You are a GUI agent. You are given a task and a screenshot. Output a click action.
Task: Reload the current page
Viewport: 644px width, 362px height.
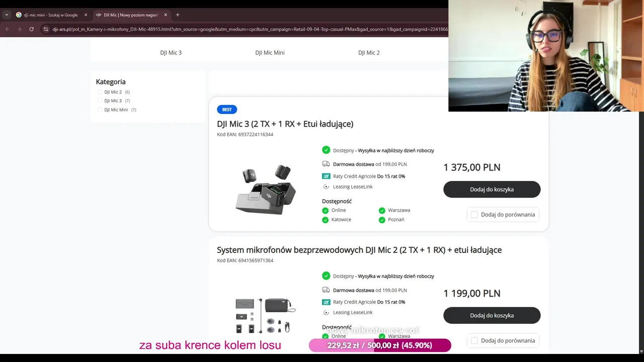click(x=32, y=29)
